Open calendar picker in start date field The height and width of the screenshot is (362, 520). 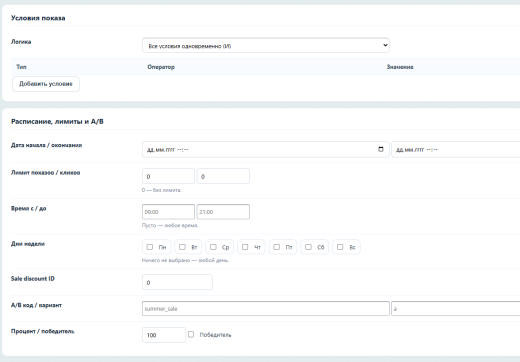pyautogui.click(x=381, y=149)
